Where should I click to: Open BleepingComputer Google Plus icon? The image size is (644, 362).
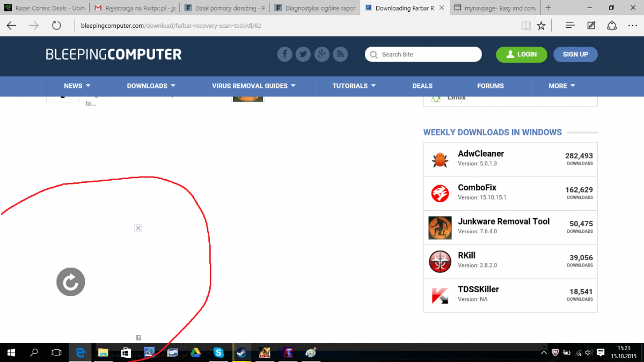(321, 54)
